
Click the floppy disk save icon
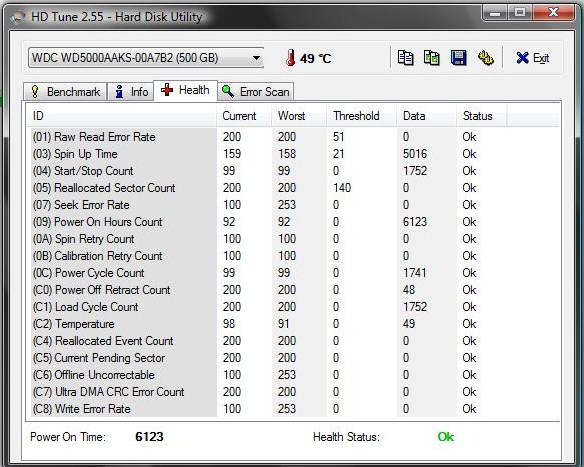pyautogui.click(x=458, y=58)
